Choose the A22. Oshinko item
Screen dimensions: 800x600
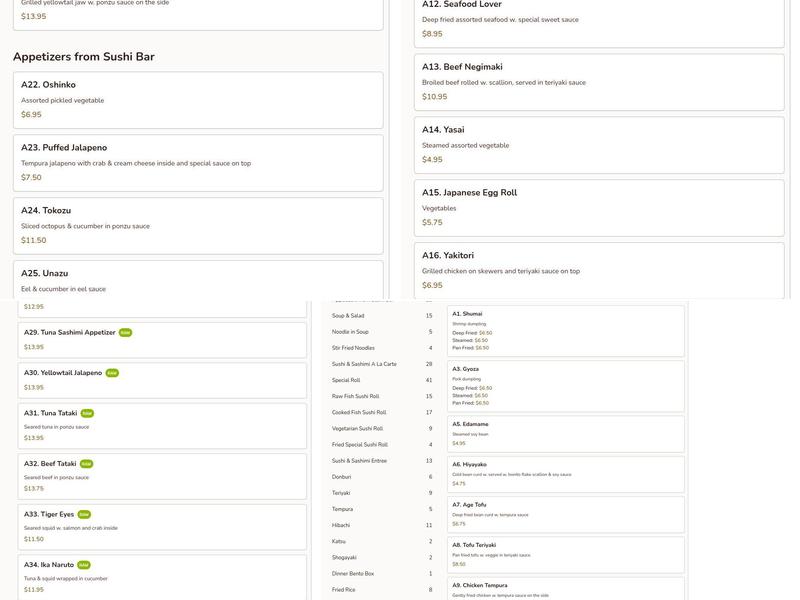pyautogui.click(x=197, y=100)
